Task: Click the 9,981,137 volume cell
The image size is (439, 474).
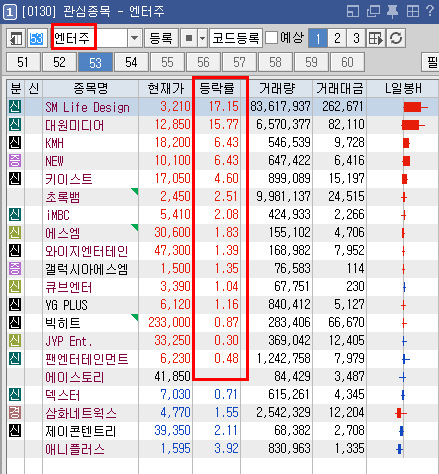Action: click(283, 196)
